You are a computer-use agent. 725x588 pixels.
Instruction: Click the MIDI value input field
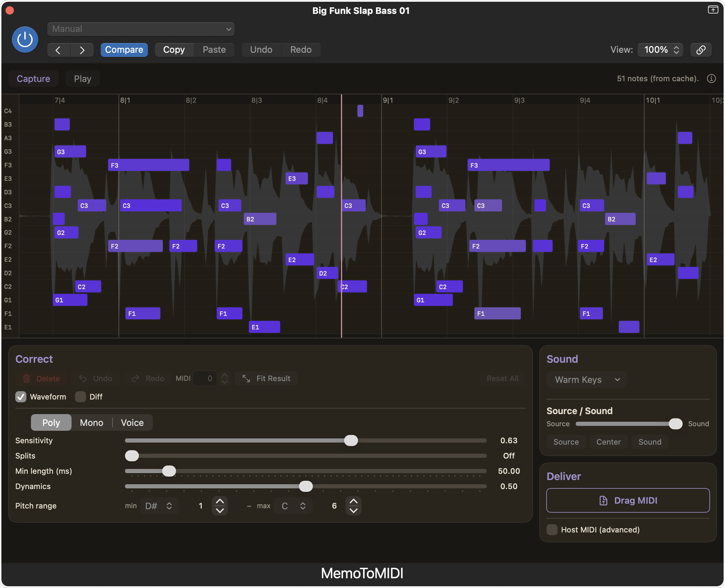pos(205,378)
